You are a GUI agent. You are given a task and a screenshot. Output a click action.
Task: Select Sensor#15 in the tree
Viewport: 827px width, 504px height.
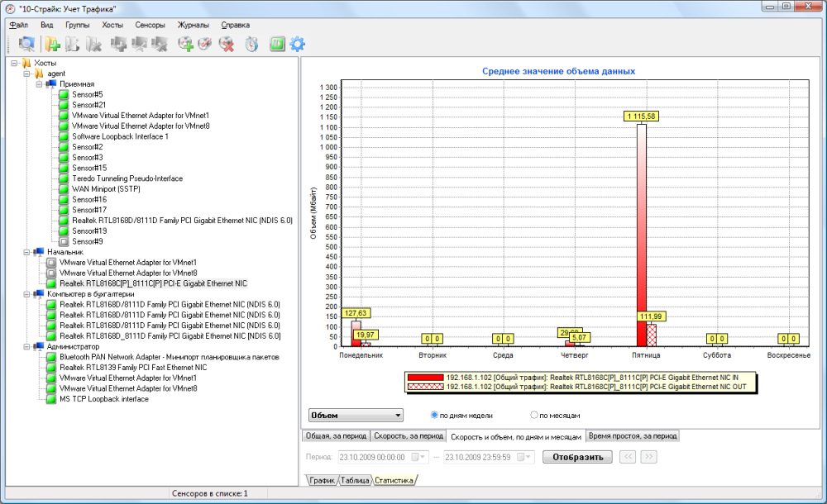point(89,169)
